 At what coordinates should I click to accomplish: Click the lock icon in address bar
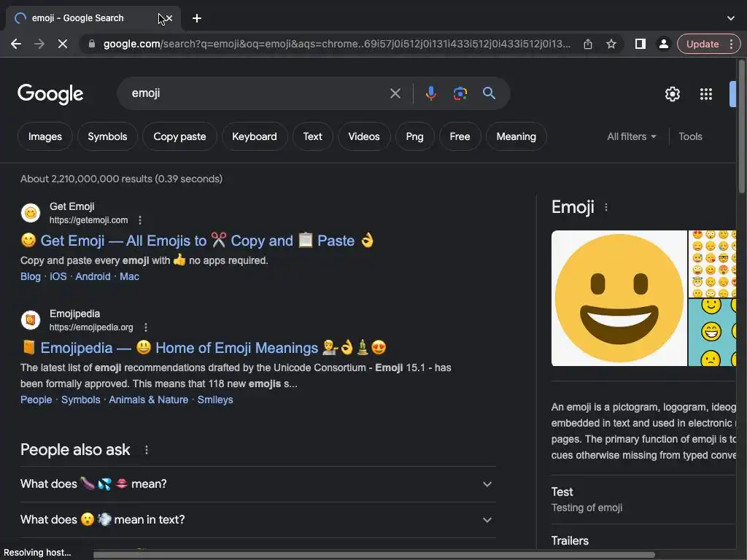pyautogui.click(x=92, y=44)
